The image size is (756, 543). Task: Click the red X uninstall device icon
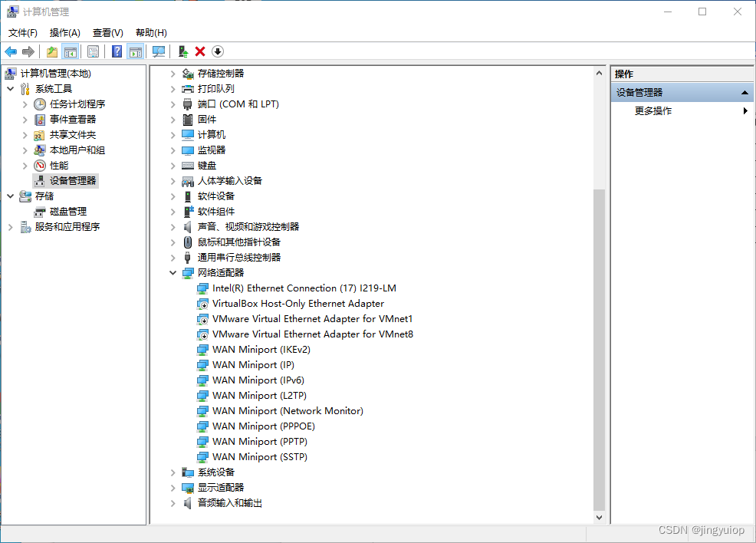point(200,51)
